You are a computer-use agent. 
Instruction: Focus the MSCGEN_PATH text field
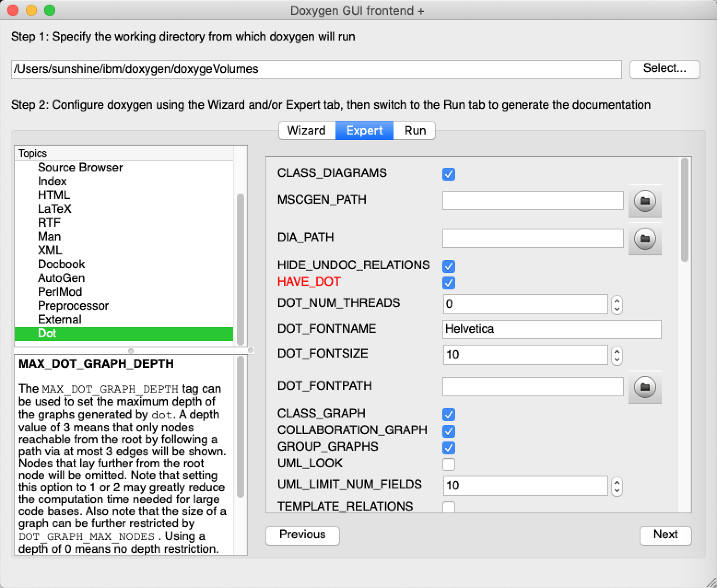tap(533, 200)
